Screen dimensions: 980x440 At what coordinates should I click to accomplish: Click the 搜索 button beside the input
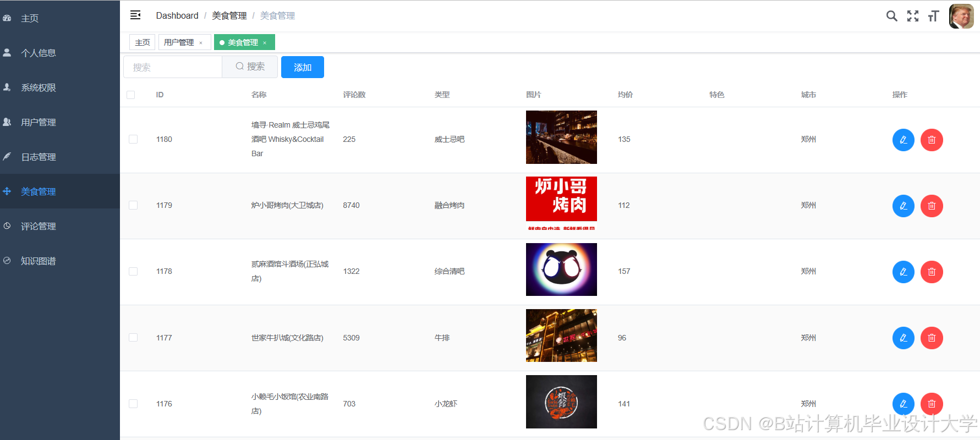tap(250, 67)
